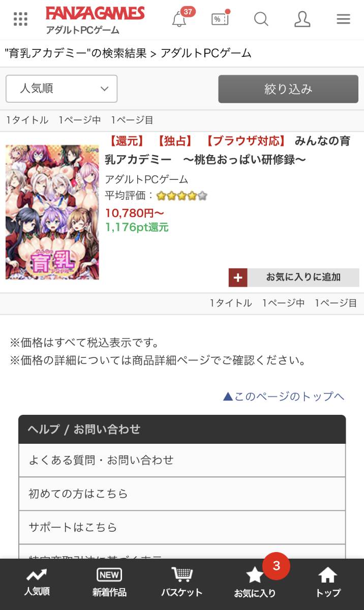
Task: Open お気に入り star tab
Action: (x=255, y=583)
